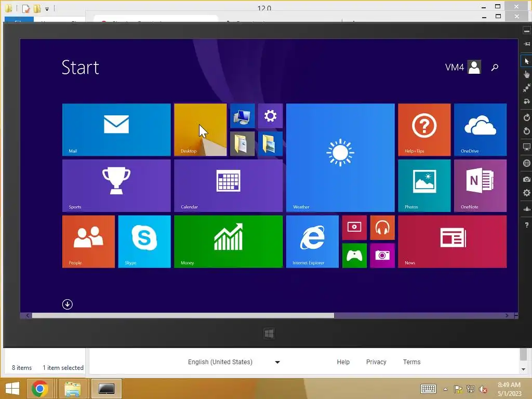Switch to the simulator taskbar button

106,389
